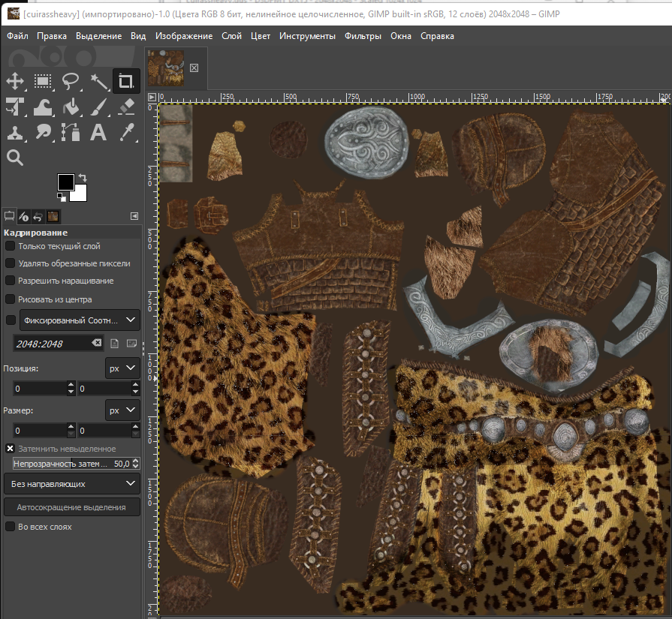672x619 pixels.
Task: Choose the Bucket Fill tool
Action: tap(71, 107)
